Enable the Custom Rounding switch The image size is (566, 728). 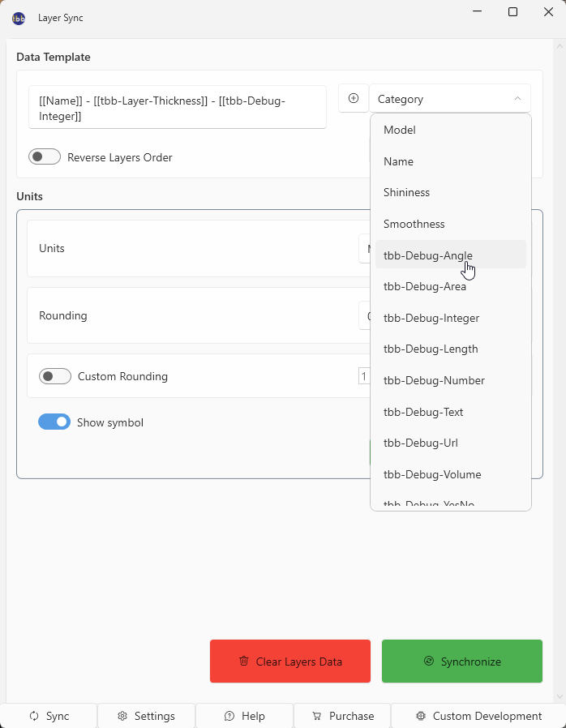point(55,376)
